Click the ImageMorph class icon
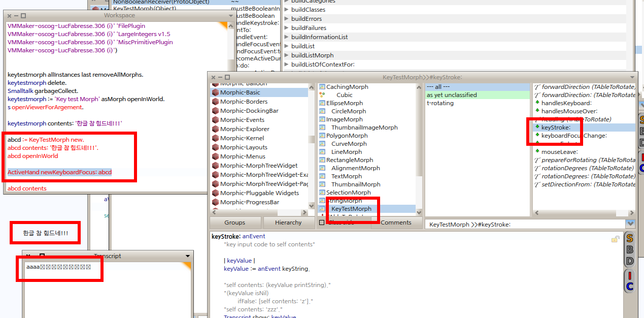This screenshot has width=644, height=318. tap(322, 119)
